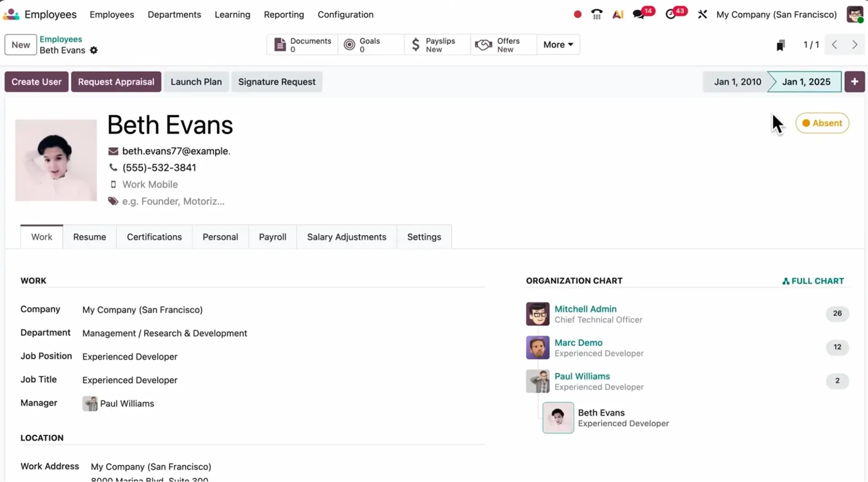Click the Signature Request button
This screenshot has width=868, height=482.
pos(277,82)
